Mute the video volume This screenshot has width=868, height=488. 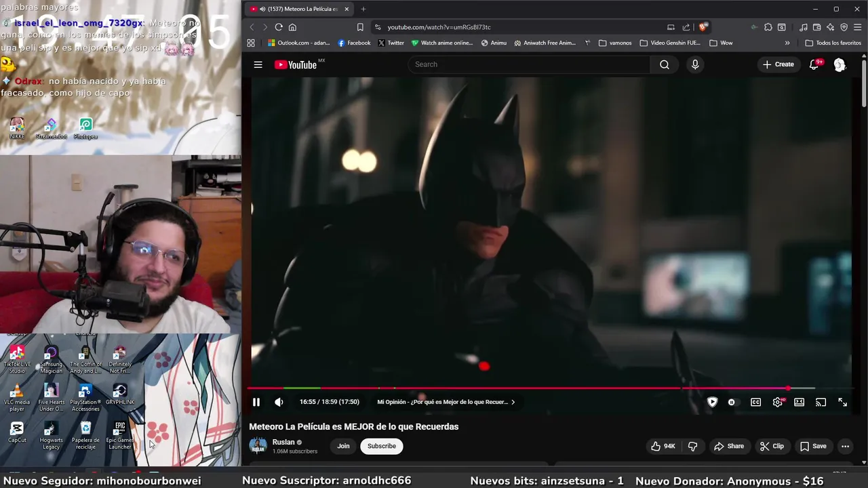pyautogui.click(x=279, y=402)
